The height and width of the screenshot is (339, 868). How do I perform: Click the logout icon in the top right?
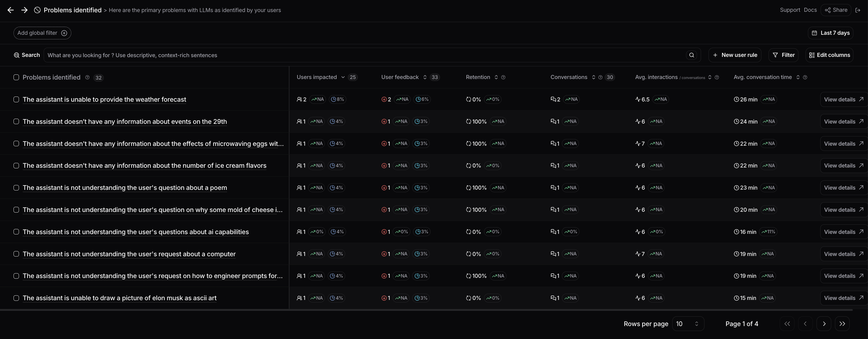(858, 10)
